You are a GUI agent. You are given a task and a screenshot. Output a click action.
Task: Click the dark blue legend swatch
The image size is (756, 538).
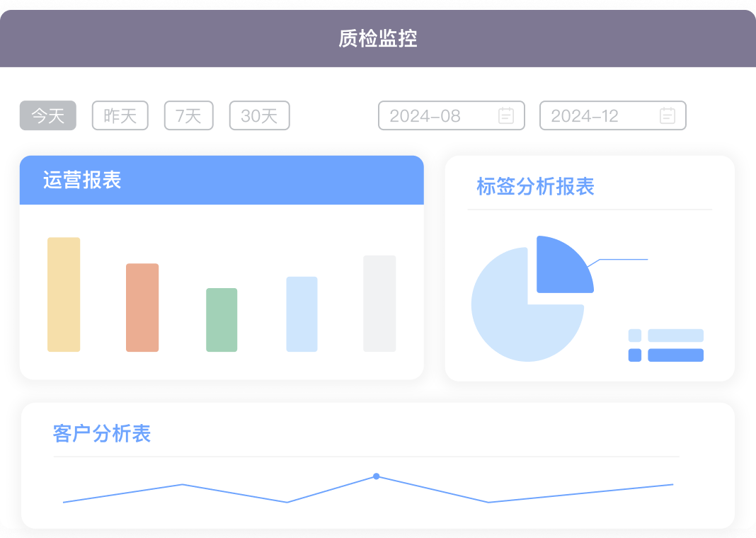click(x=635, y=355)
